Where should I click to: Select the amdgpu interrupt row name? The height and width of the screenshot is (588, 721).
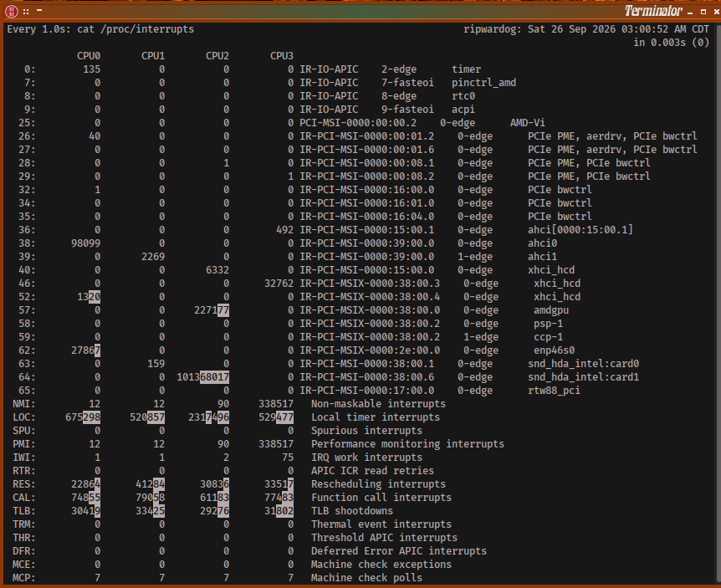coord(551,310)
